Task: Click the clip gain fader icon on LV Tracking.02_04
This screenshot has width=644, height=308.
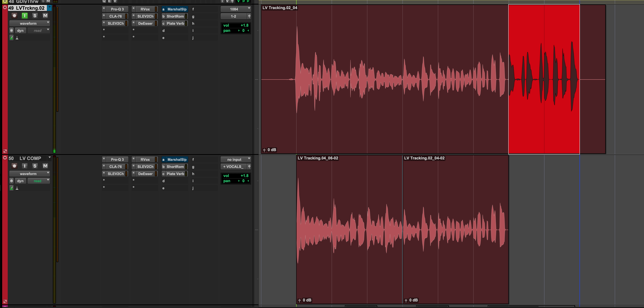Action: pyautogui.click(x=264, y=150)
